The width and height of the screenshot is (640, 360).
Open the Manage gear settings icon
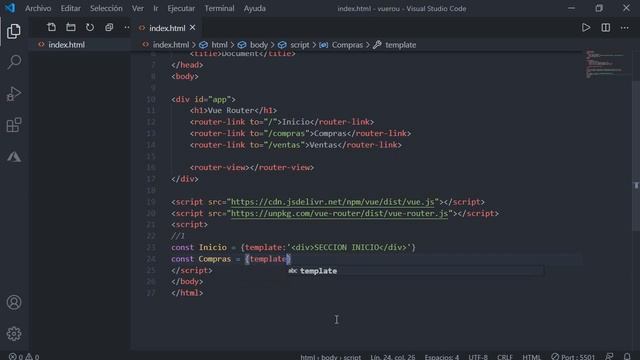pos(14,334)
